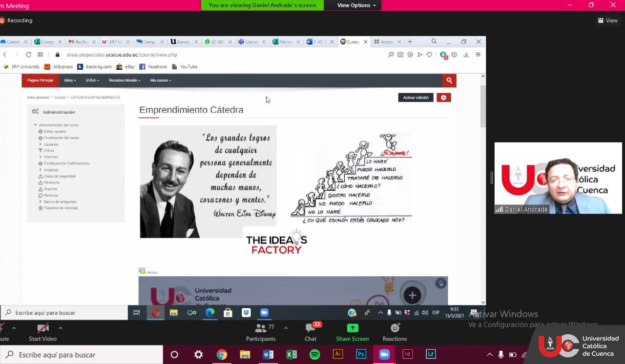Click the Activar edición button
Screen dimensions: 625x364
click(416, 98)
